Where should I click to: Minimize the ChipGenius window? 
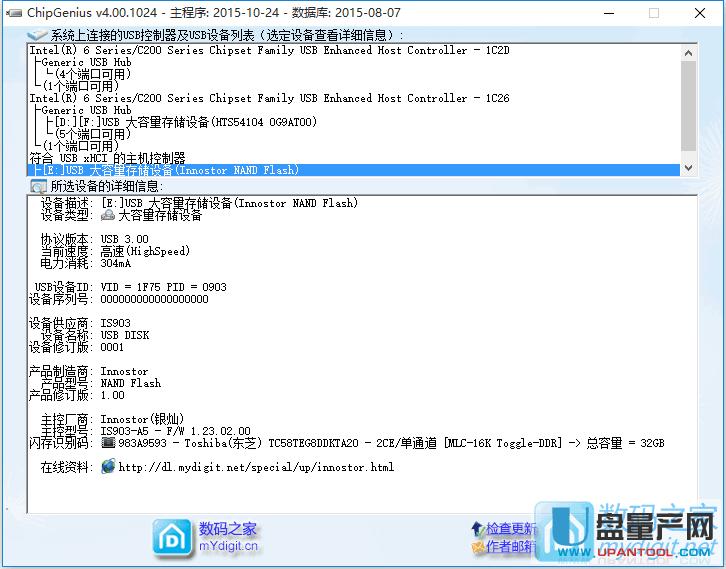(608, 13)
